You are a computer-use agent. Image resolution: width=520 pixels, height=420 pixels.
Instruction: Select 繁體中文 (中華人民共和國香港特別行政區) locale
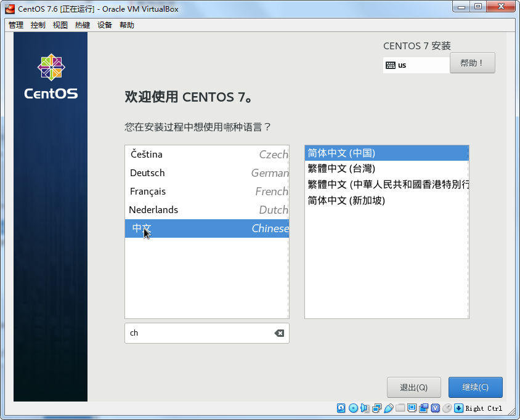[x=387, y=184]
